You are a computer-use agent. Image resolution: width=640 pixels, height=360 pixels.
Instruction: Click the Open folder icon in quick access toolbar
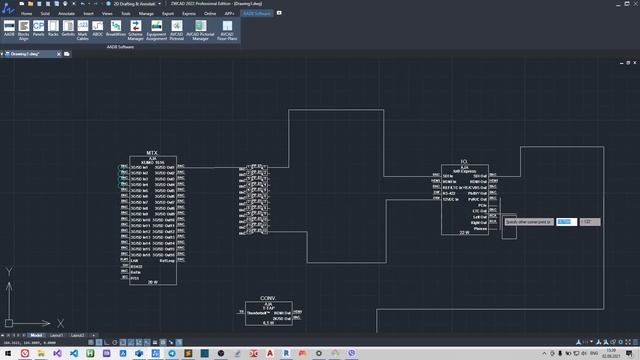(x=30, y=4)
